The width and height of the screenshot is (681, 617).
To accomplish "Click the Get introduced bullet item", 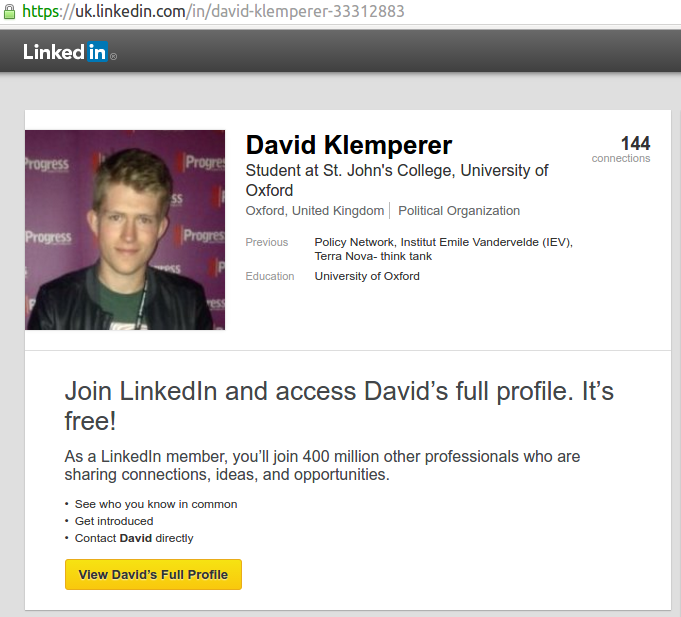I will pyautogui.click(x=114, y=521).
